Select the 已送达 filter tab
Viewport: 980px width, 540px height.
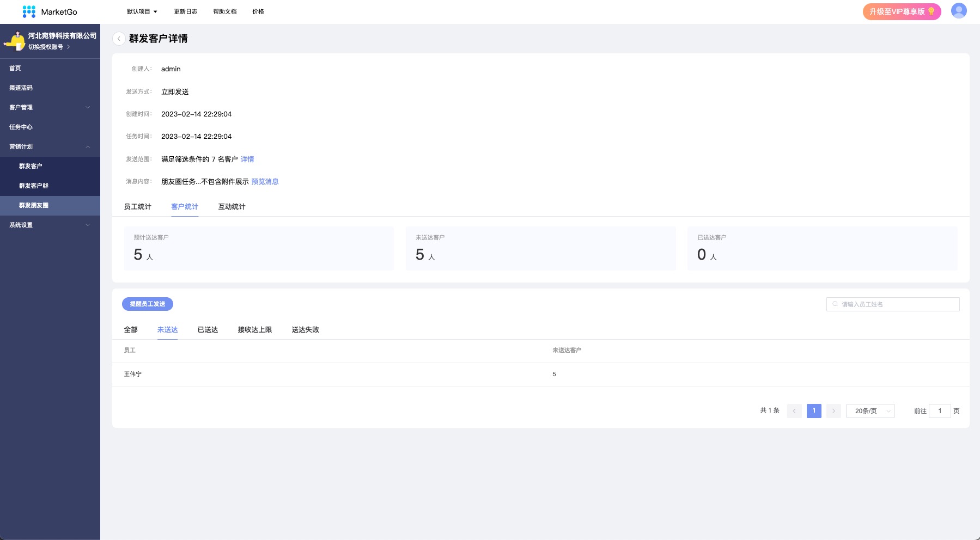[x=208, y=330]
